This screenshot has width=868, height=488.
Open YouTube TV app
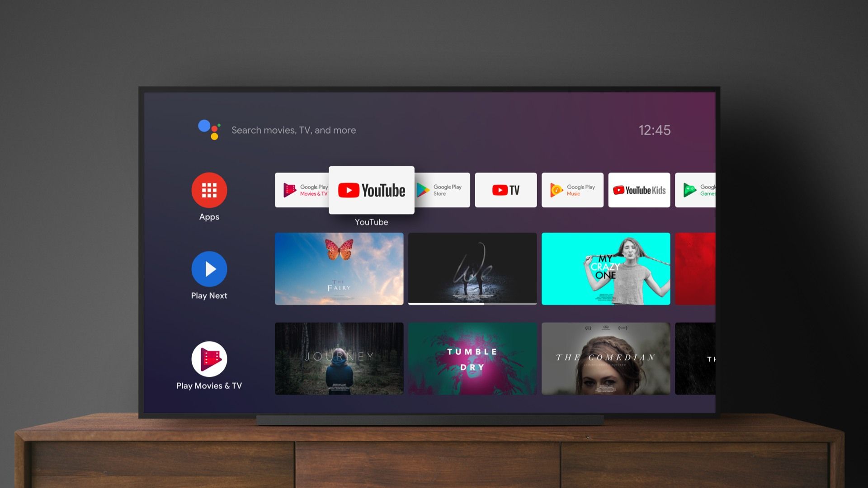pyautogui.click(x=506, y=191)
